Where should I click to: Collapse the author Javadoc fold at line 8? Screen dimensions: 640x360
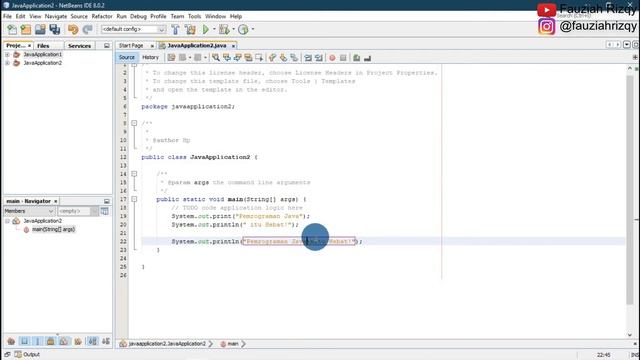pyautogui.click(x=134, y=123)
